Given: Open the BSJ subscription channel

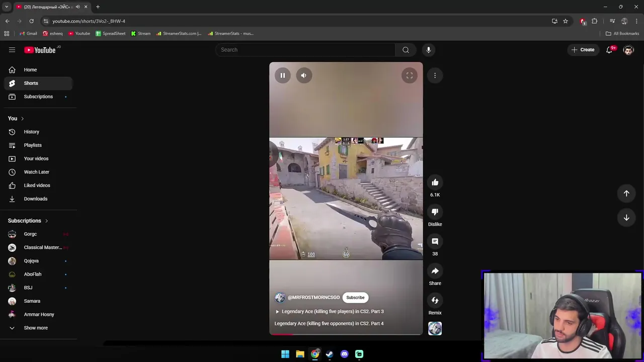Looking at the screenshot, I should click(38, 288).
